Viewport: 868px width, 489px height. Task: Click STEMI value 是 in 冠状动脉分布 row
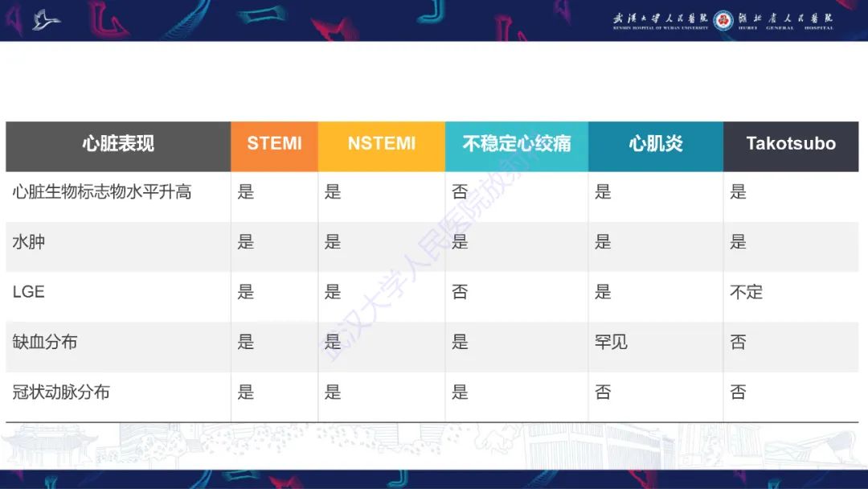(246, 392)
